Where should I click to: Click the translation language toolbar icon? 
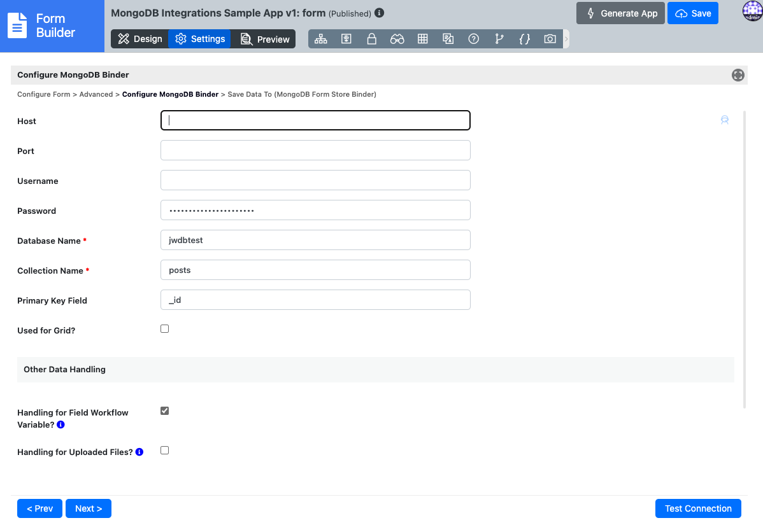(448, 39)
